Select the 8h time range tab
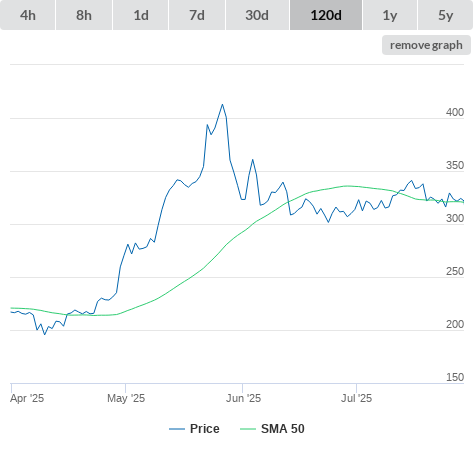474x455 pixels. pos(84,15)
